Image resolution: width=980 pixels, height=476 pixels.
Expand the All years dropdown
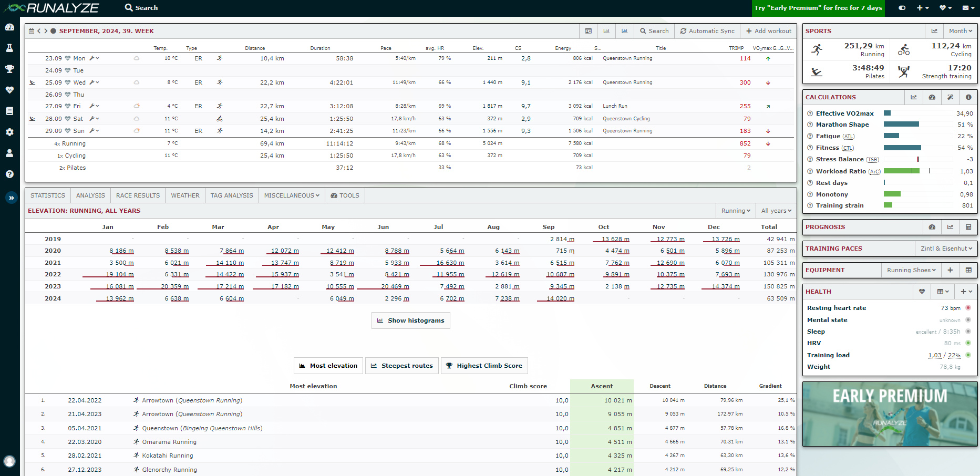[x=776, y=211]
